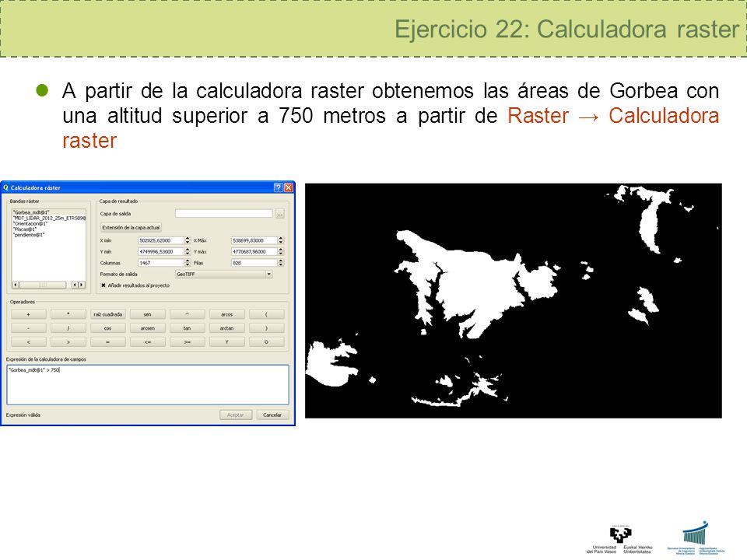
Task: Click the band list horizontal scrollbar thumb
Action: (42, 285)
